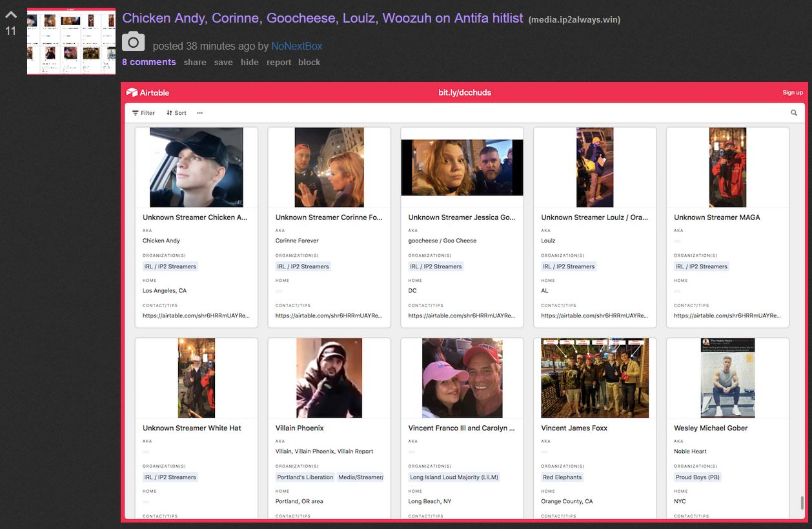Click 'Orange County, CA' home value
Viewport: 812px width, 529px height.
(567, 501)
